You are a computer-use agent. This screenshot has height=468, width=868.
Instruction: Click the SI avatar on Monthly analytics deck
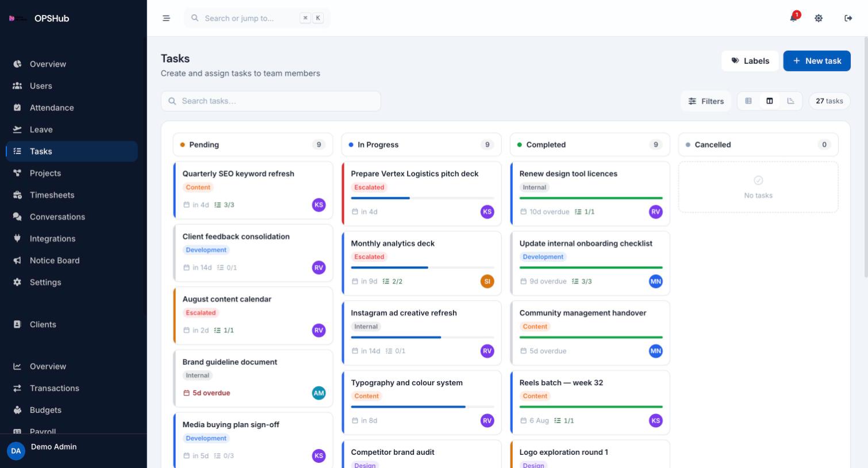coord(487,281)
